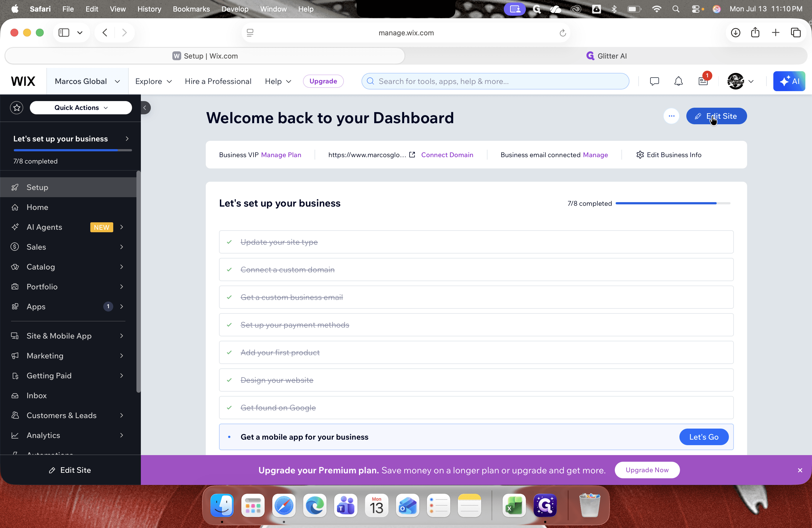Screen dimensions: 812x528
Task: Open the Quick Actions dropdown
Action: coord(81,108)
